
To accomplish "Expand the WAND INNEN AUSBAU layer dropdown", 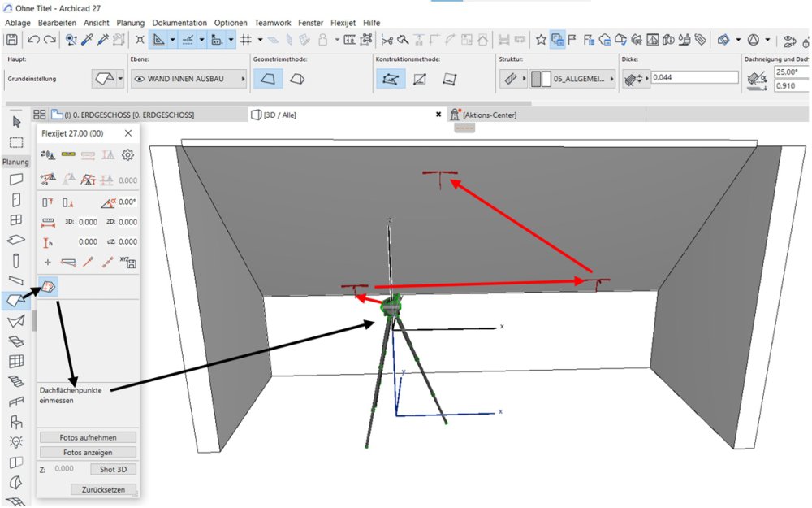I will pyautogui.click(x=241, y=79).
